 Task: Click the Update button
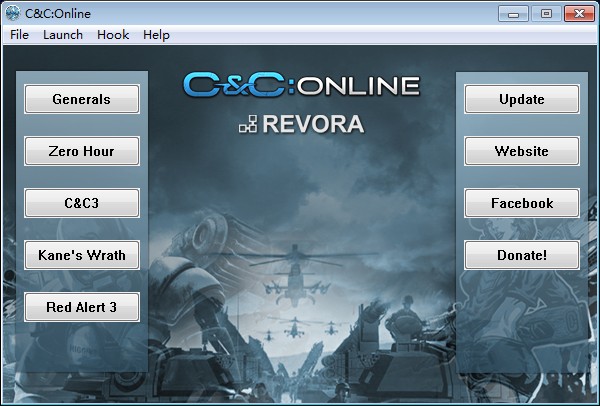[522, 99]
